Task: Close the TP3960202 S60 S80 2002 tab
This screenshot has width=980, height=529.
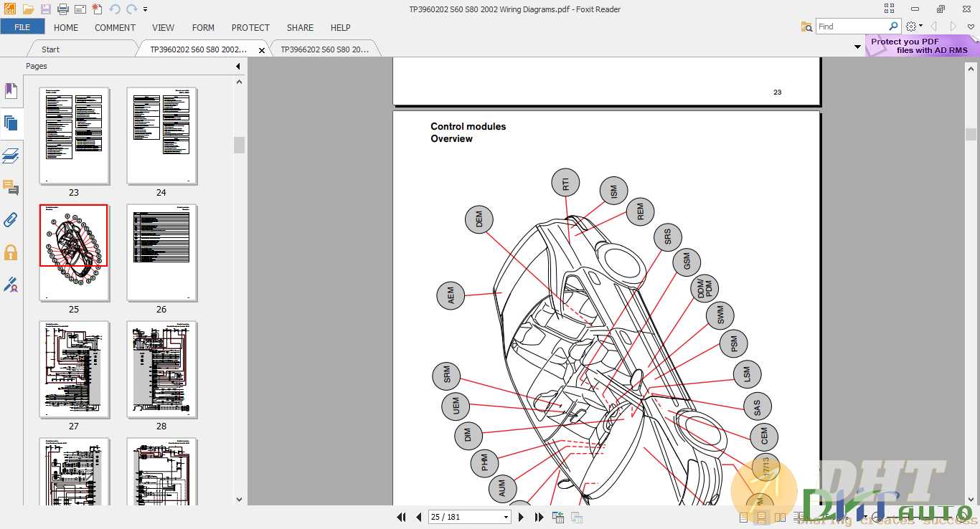Action: click(x=262, y=50)
